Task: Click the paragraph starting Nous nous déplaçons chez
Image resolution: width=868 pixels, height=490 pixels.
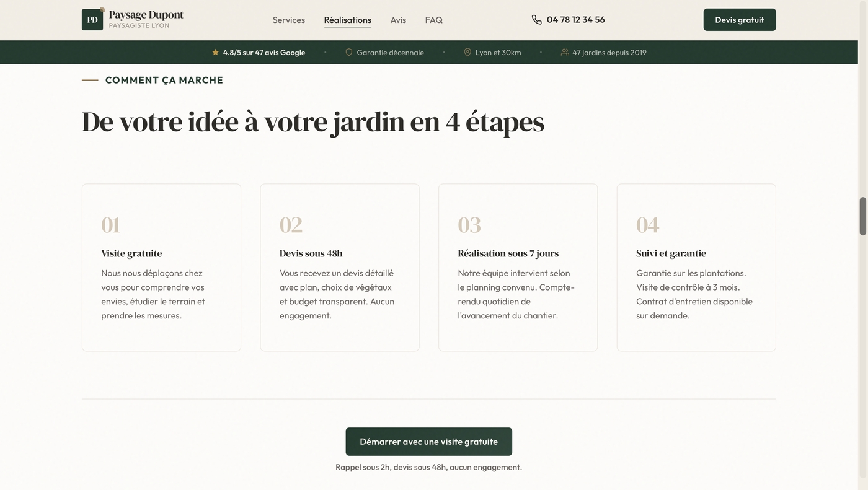Action: [153, 294]
